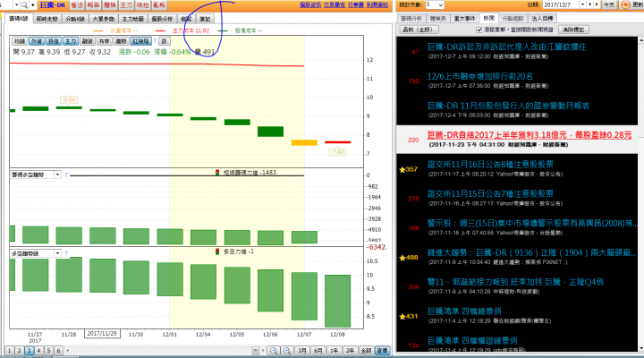644x358 pixels.
Task: Select chart page 3 button
Action: pyautogui.click(x=29, y=351)
